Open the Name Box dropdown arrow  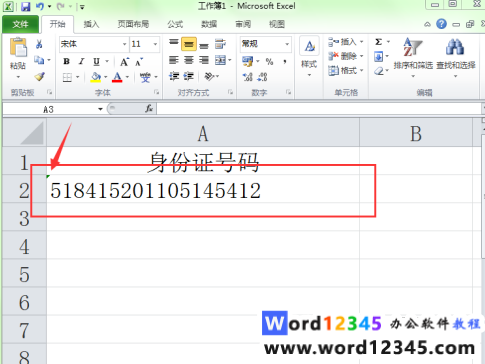100,109
